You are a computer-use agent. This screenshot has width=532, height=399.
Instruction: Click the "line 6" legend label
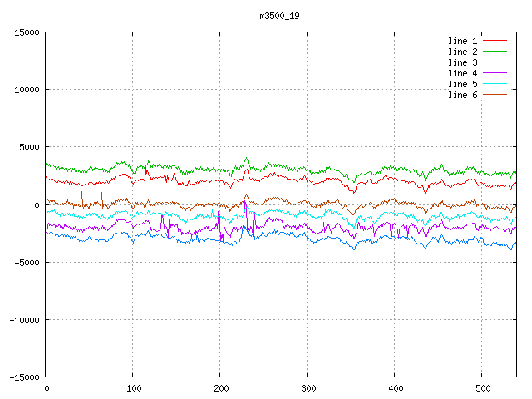[463, 95]
